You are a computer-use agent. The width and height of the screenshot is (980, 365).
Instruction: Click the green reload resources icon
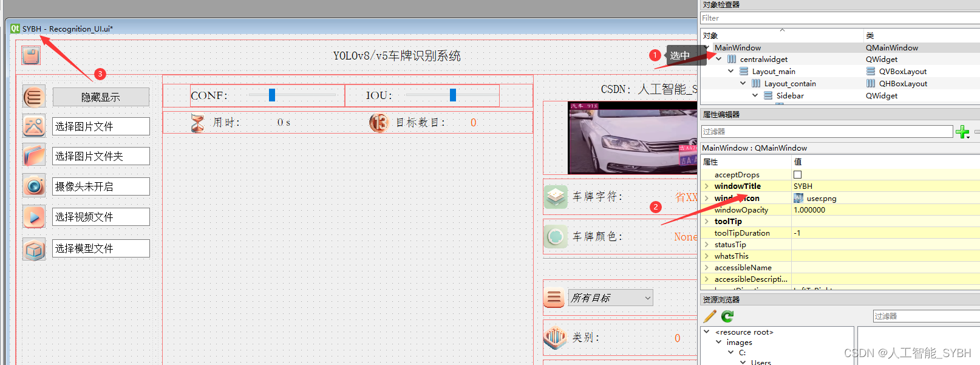[727, 316]
